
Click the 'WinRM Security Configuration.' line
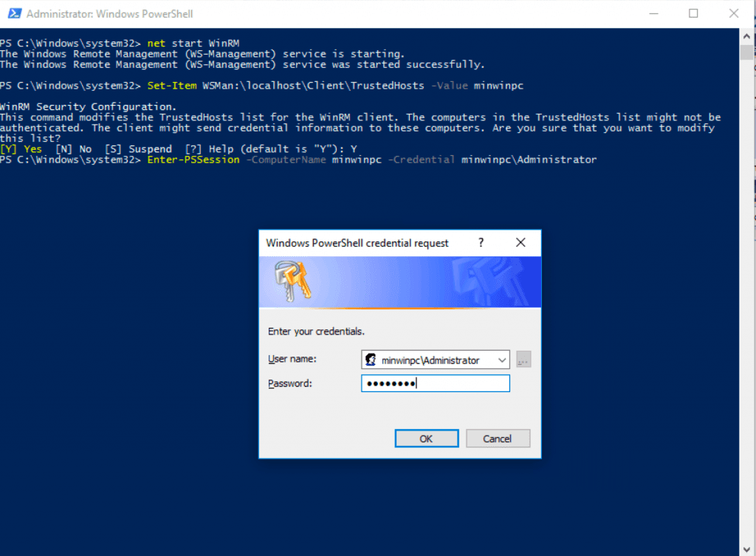[89, 106]
